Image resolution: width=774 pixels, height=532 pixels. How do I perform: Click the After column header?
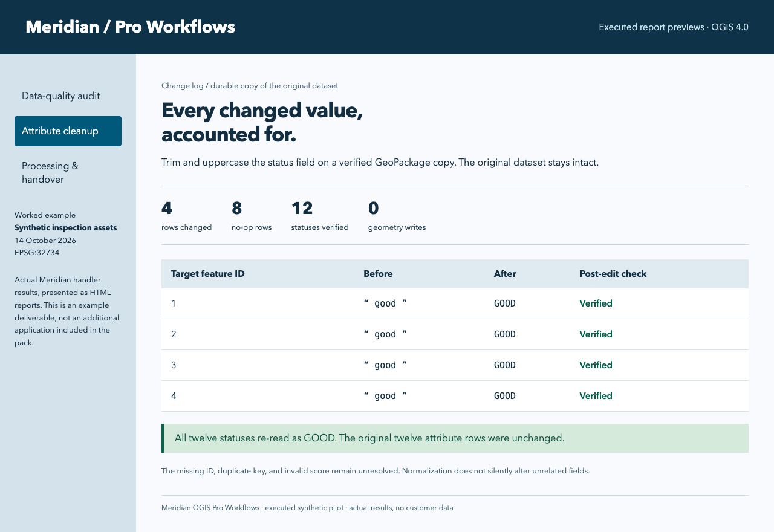coord(505,274)
